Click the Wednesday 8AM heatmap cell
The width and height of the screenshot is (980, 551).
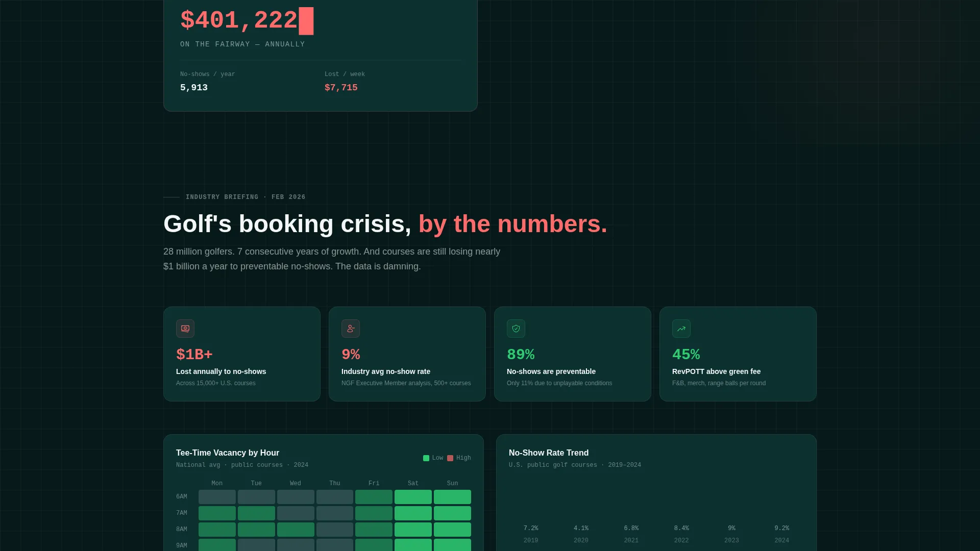click(296, 530)
